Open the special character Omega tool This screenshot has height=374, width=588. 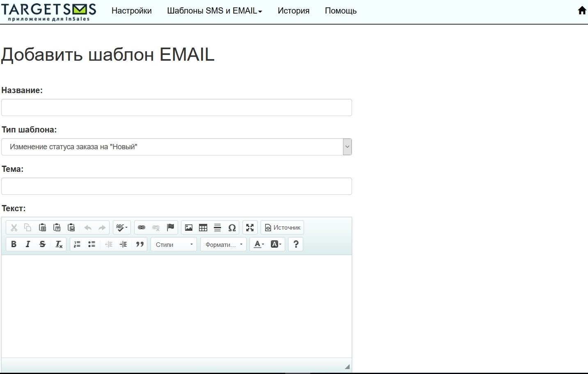232,228
